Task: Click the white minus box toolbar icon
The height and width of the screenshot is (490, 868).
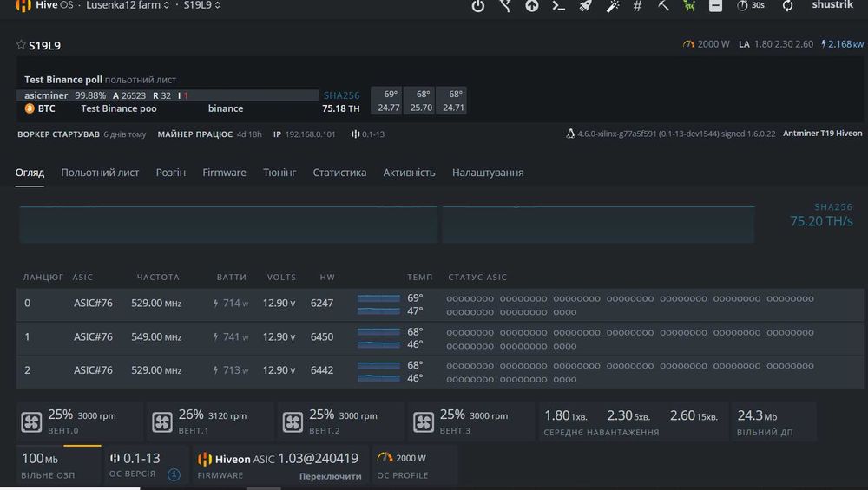Action: 716,5
